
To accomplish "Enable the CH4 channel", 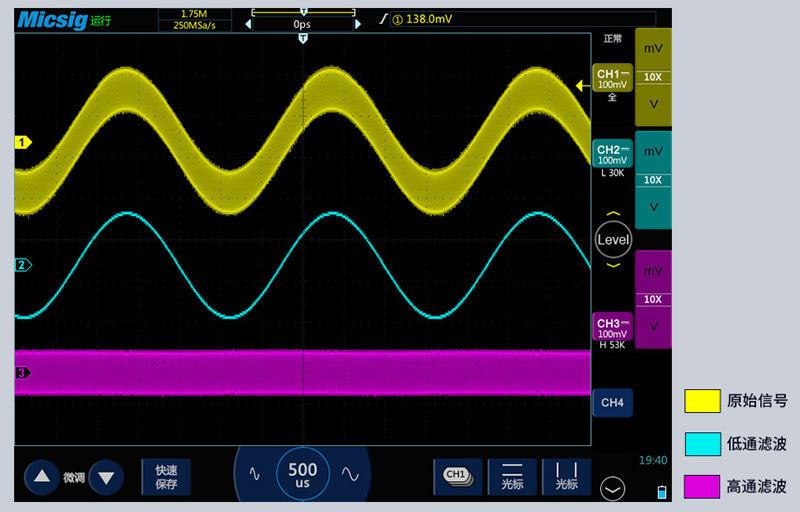I will (612, 402).
